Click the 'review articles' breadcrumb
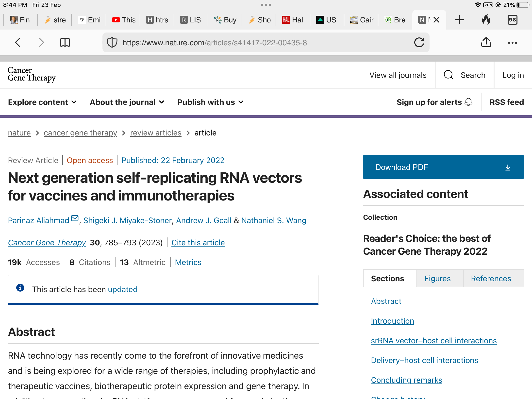Screen dimensions: 532x399 [156, 133]
